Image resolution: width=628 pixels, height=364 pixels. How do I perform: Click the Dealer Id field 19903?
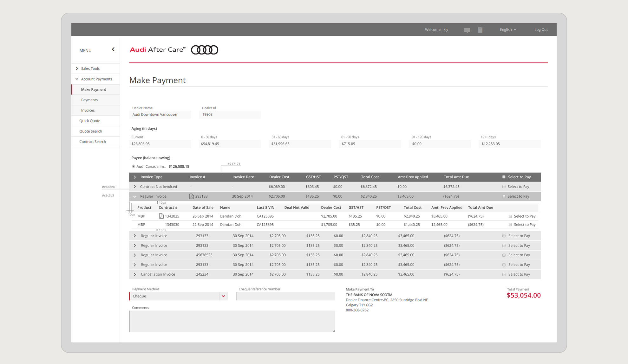point(230,115)
